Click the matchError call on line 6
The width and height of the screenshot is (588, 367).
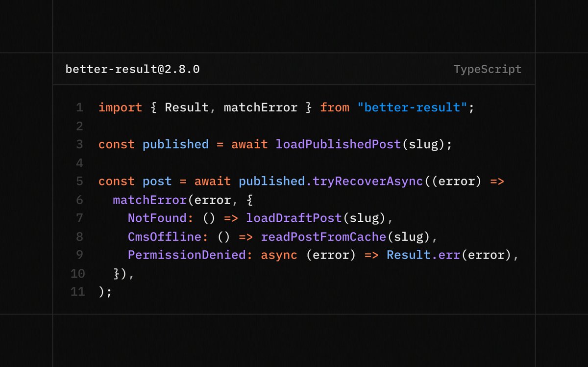150,200
